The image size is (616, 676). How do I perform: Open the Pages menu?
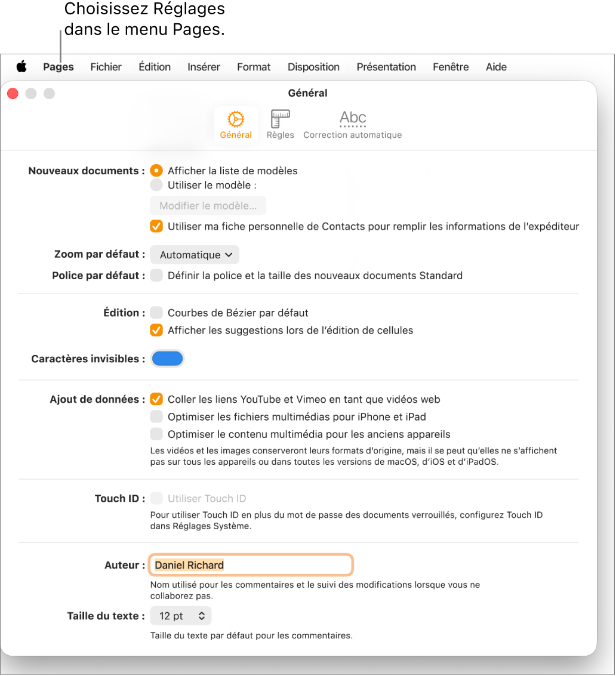pos(58,67)
